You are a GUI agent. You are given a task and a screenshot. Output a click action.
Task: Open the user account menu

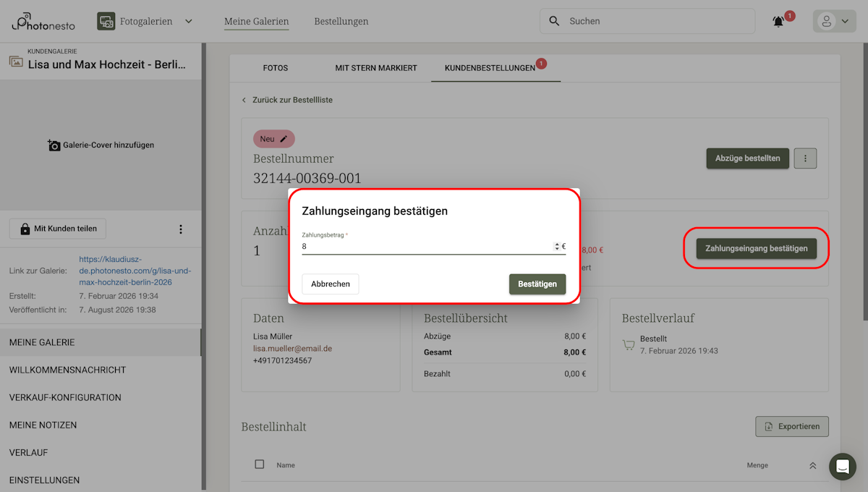[x=834, y=21]
